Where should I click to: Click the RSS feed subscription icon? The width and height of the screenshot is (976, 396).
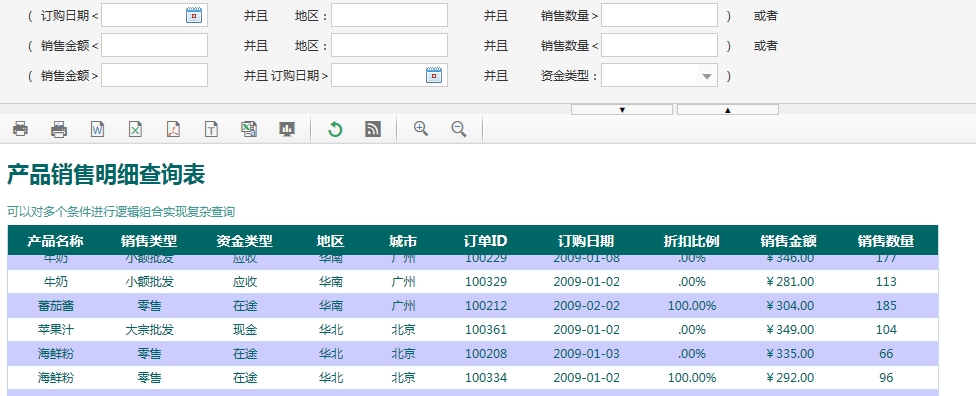[x=373, y=129]
